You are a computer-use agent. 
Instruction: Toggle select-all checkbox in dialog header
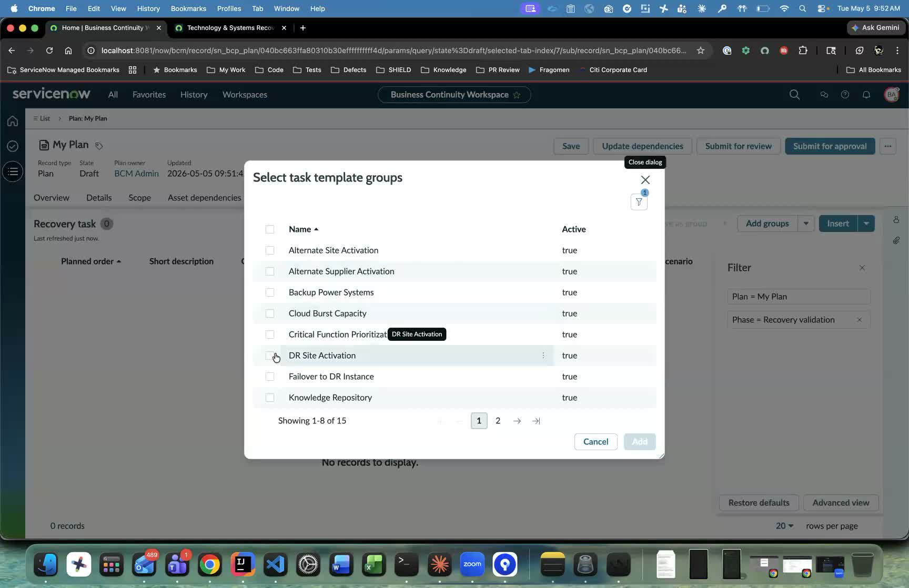(x=270, y=229)
